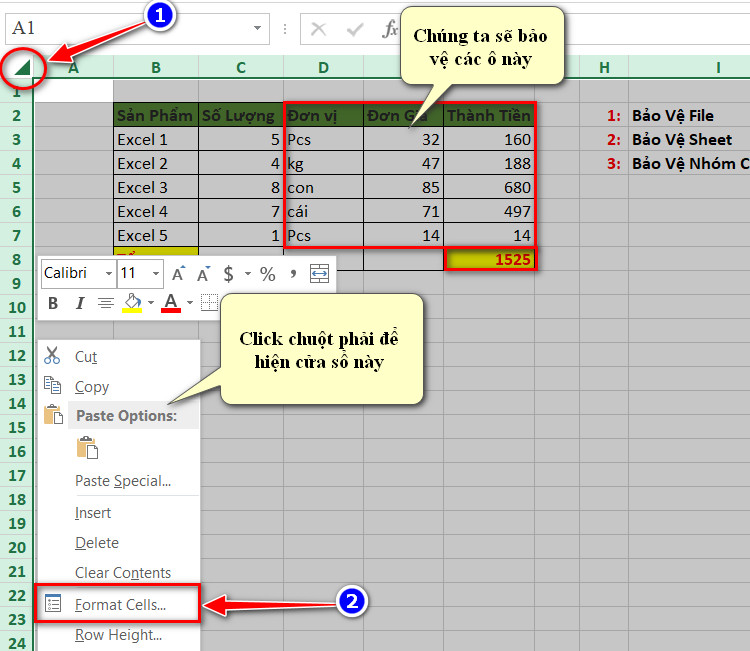Image resolution: width=750 pixels, height=651 pixels.
Task: Click Cut scissors icon in context menu
Action: point(52,356)
